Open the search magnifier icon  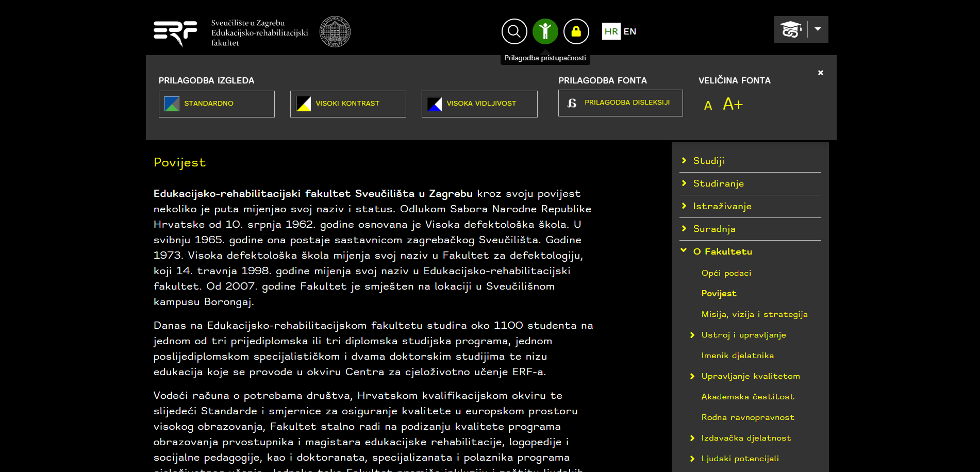(514, 31)
